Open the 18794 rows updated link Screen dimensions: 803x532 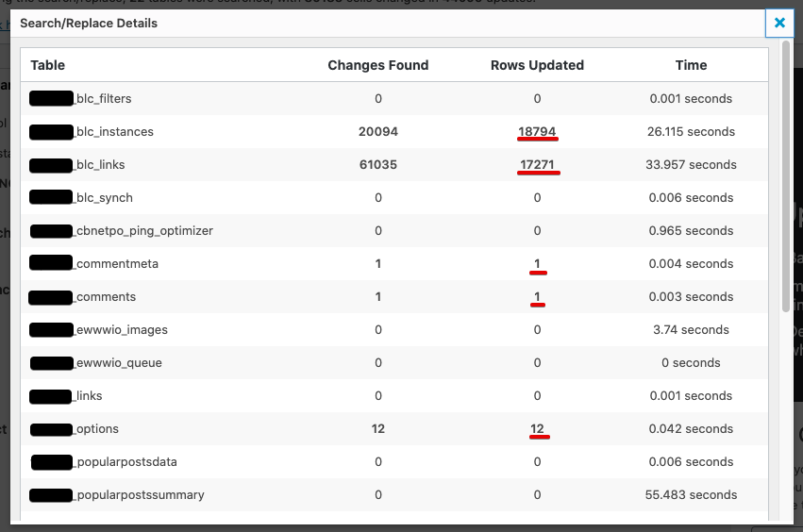tap(537, 132)
